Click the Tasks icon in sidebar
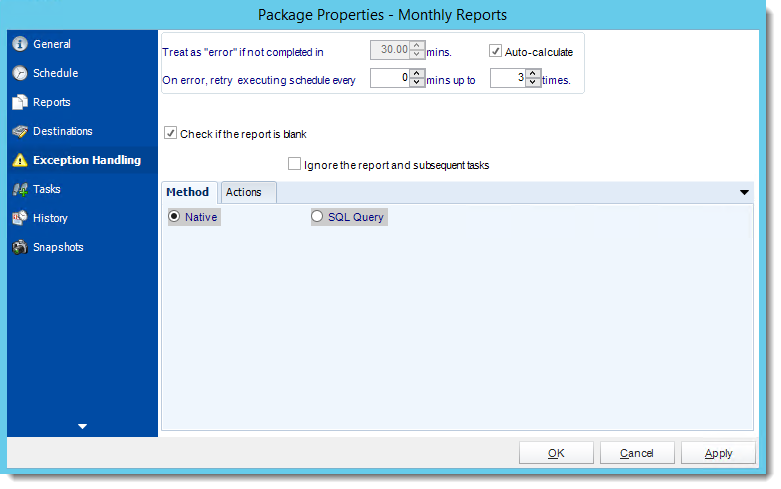Viewport: 781px width, 489px height. pos(20,189)
